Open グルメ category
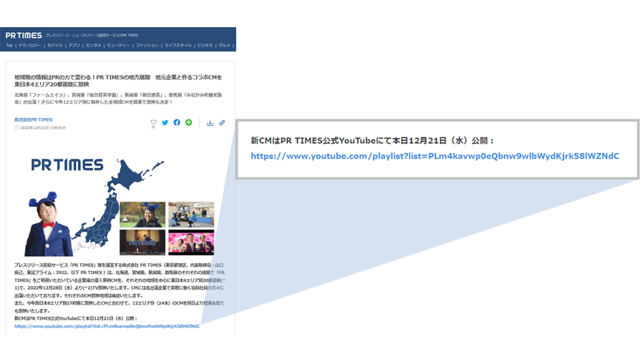The image size is (644, 362). 224,45
